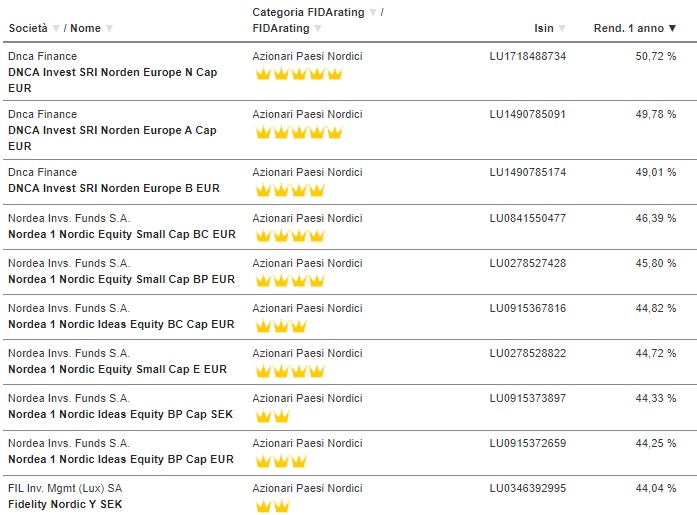Viewport: 697px width, 515px height.
Task: Select ISIN LU0915373897
Action: click(528, 398)
